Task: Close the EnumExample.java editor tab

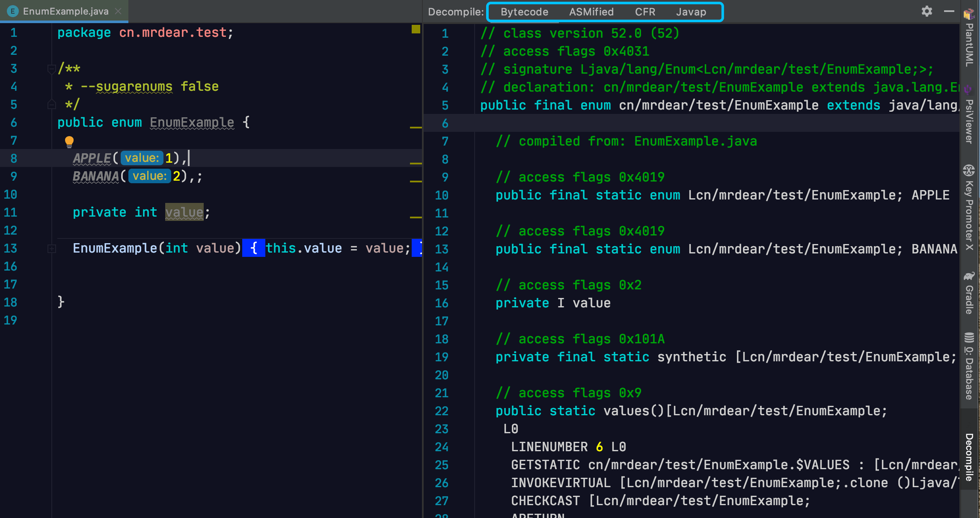Action: click(118, 11)
